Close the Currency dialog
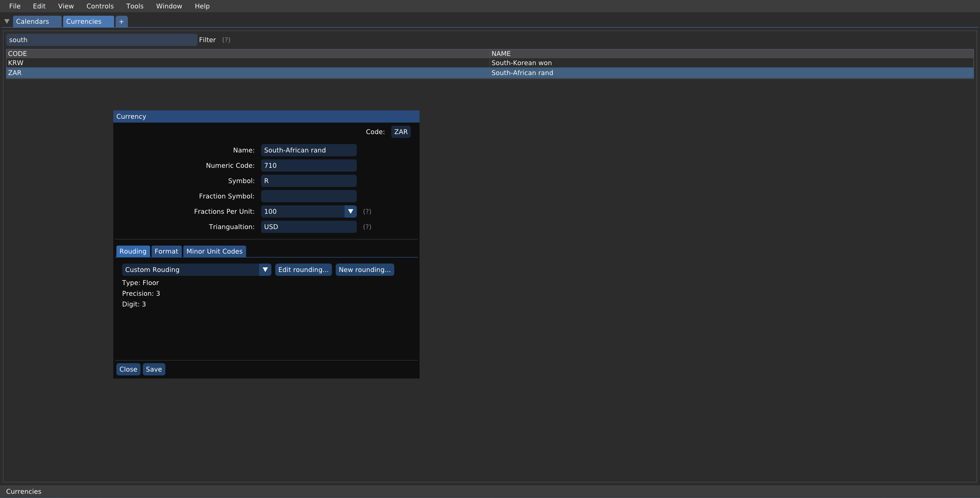Image resolution: width=980 pixels, height=498 pixels. (128, 369)
